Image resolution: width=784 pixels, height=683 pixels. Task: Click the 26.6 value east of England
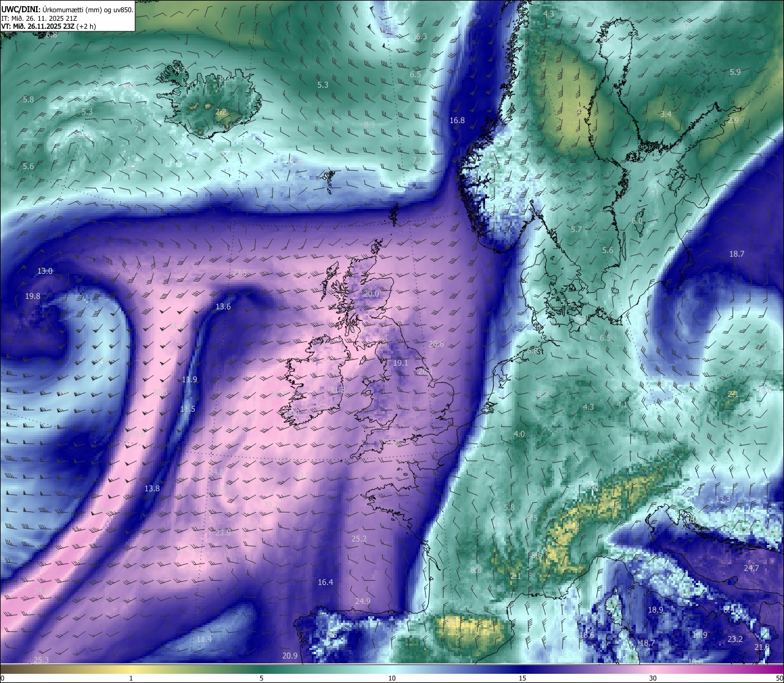tap(436, 344)
